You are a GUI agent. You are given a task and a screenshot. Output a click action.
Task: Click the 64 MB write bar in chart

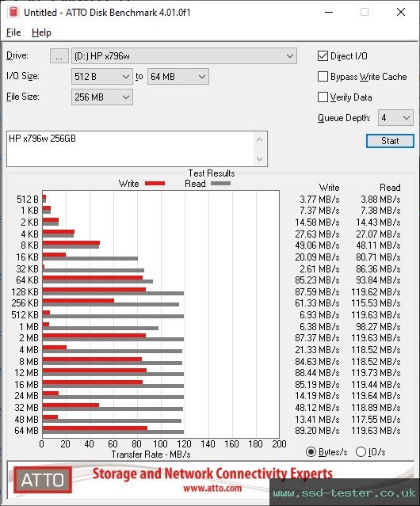(95, 428)
